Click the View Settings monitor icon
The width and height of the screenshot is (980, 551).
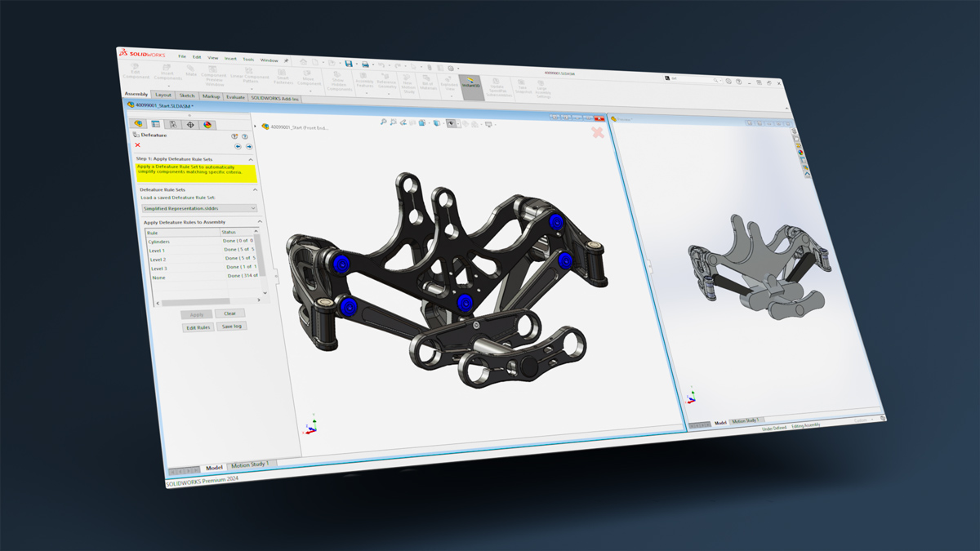point(489,124)
